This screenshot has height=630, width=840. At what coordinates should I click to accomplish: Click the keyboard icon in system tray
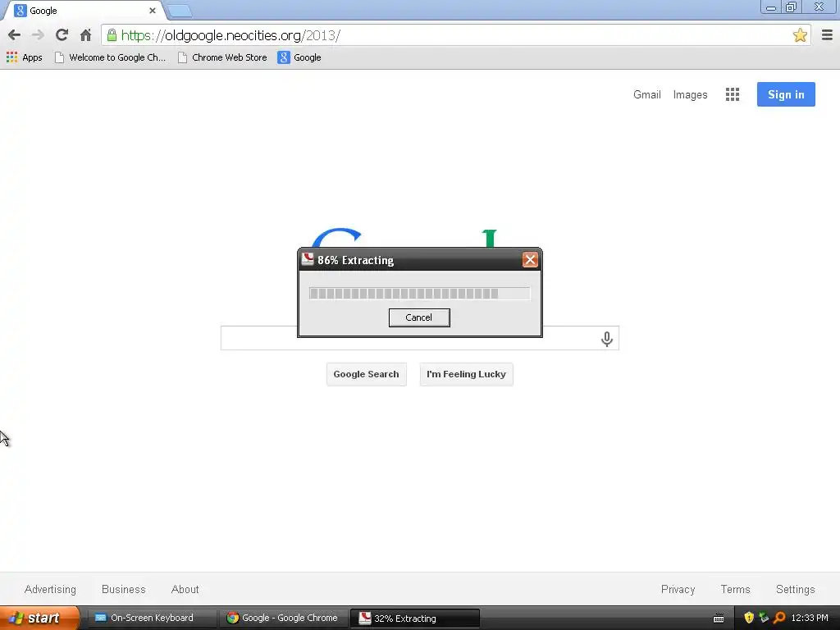[719, 619]
